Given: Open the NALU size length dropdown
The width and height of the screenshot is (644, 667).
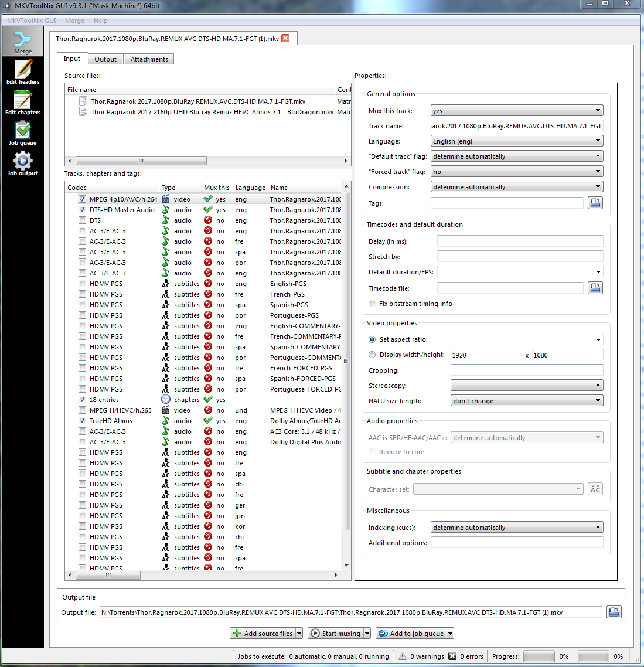Looking at the screenshot, I should click(526, 401).
